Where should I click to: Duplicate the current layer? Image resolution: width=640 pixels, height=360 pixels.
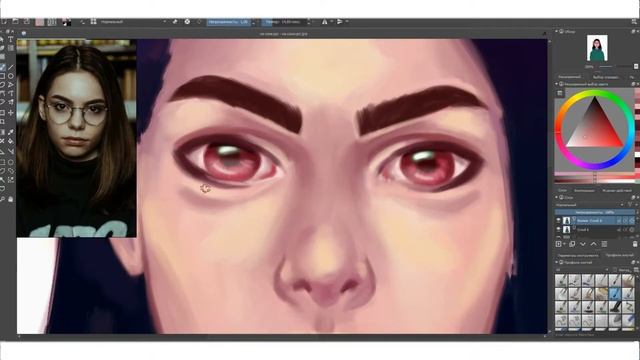[572, 244]
